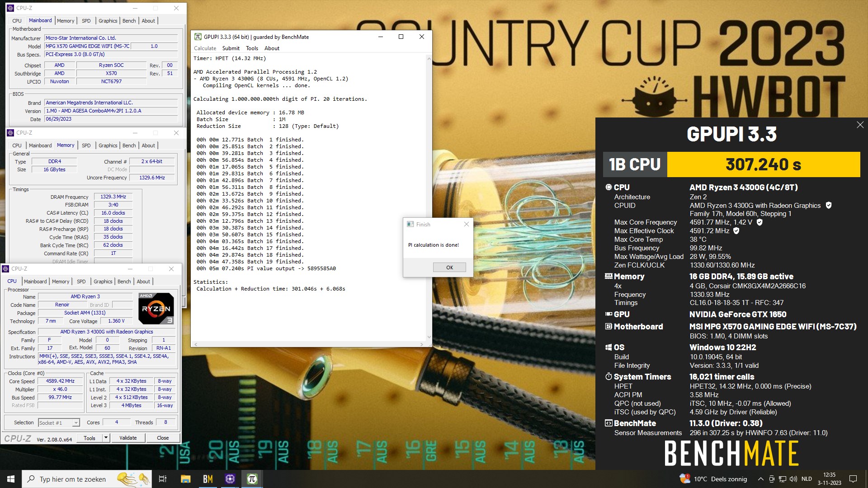Open the notification center icon

pos(853,479)
